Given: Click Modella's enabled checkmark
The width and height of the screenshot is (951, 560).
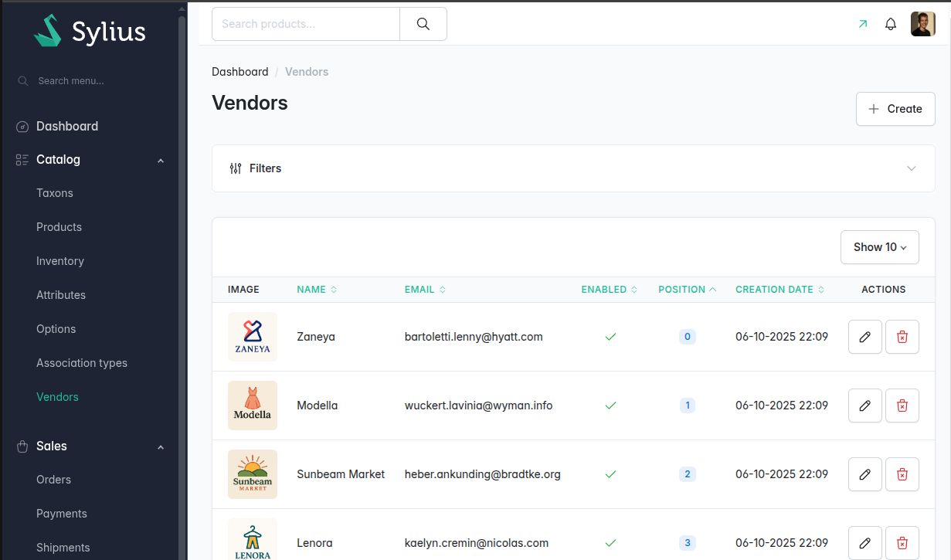Looking at the screenshot, I should click(x=610, y=406).
